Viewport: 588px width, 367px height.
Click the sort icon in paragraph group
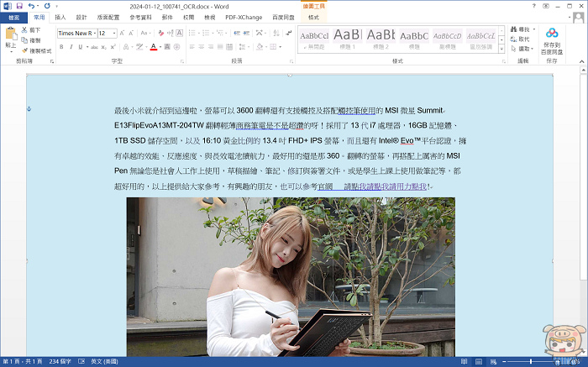coord(276,34)
